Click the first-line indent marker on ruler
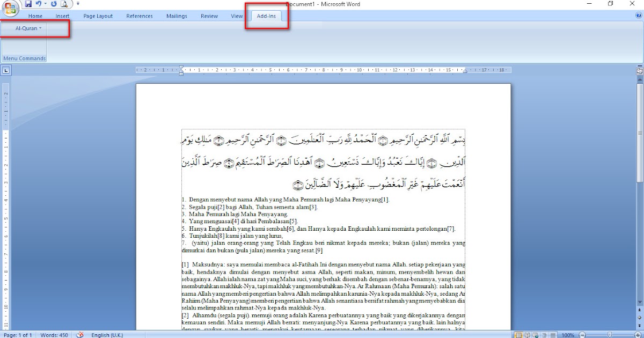The height and width of the screenshot is (338, 644). click(181, 68)
